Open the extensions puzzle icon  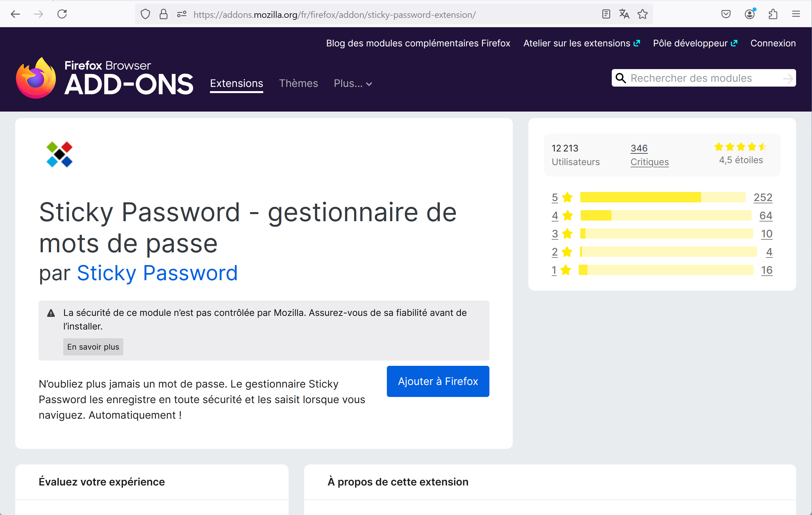click(x=773, y=14)
